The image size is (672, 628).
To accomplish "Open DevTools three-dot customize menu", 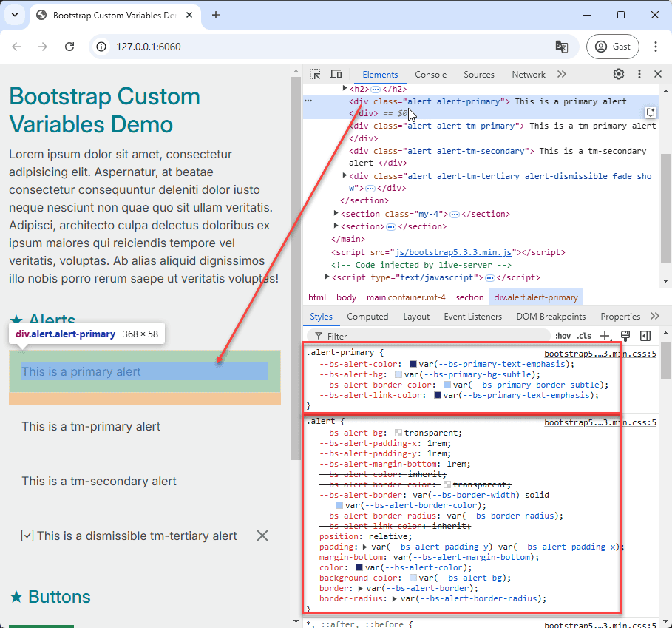I will pos(639,74).
